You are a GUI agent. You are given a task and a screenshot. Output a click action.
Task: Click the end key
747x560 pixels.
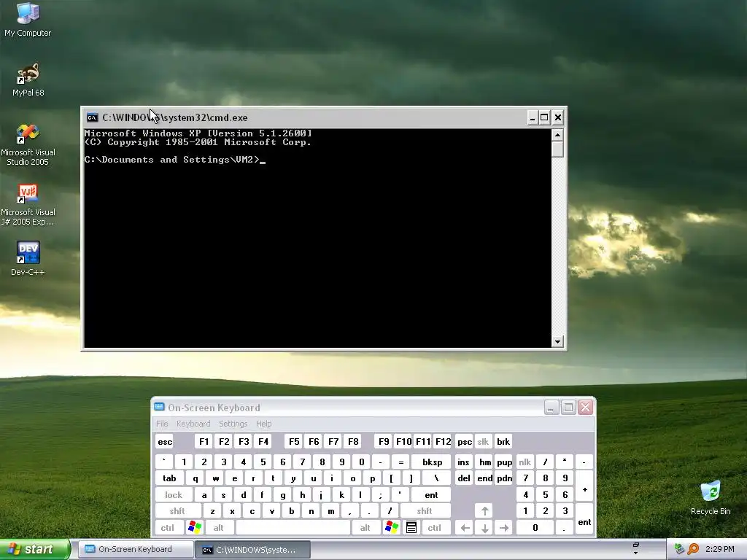484,478
